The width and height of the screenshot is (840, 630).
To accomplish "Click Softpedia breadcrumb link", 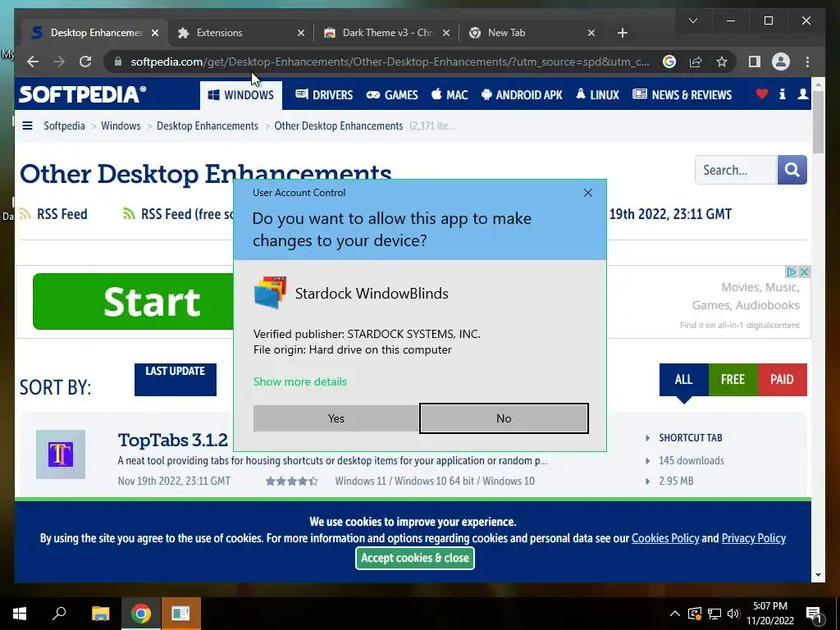I will click(64, 126).
